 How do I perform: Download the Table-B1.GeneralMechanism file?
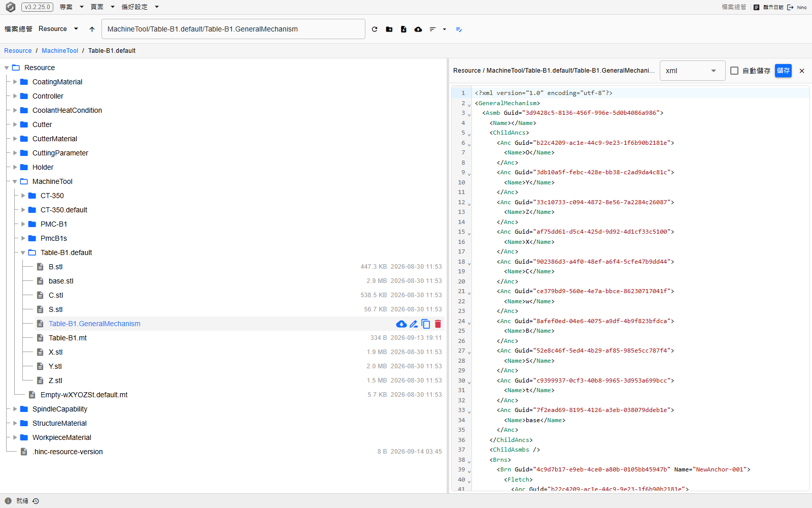point(401,324)
